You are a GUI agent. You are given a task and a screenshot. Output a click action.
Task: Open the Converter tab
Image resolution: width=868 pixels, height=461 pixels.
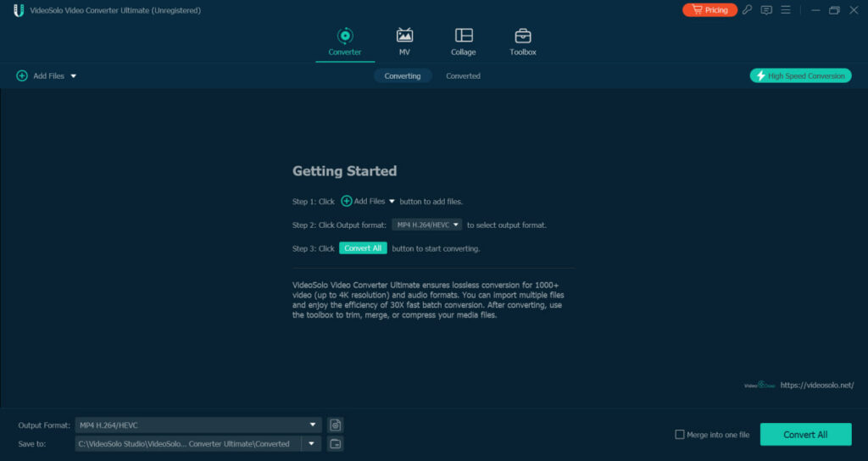345,42
